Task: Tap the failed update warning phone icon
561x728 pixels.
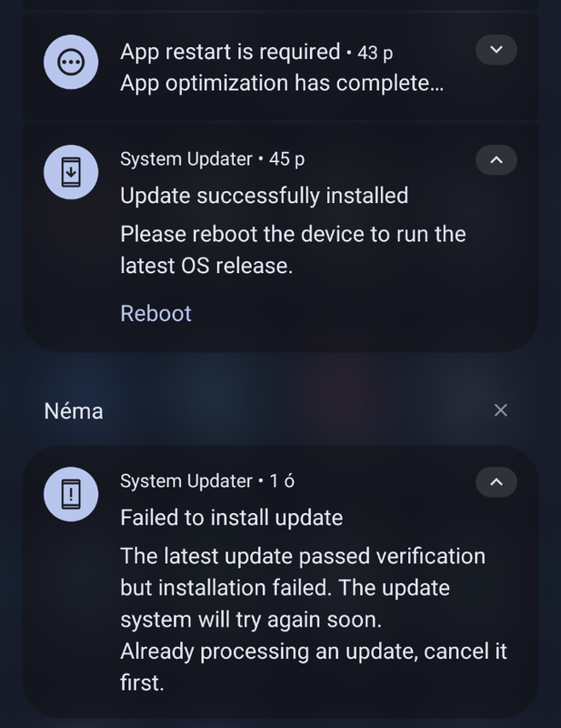Action: (71, 494)
